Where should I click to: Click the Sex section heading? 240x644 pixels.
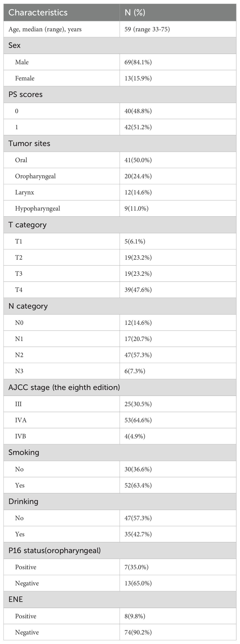coord(15,45)
